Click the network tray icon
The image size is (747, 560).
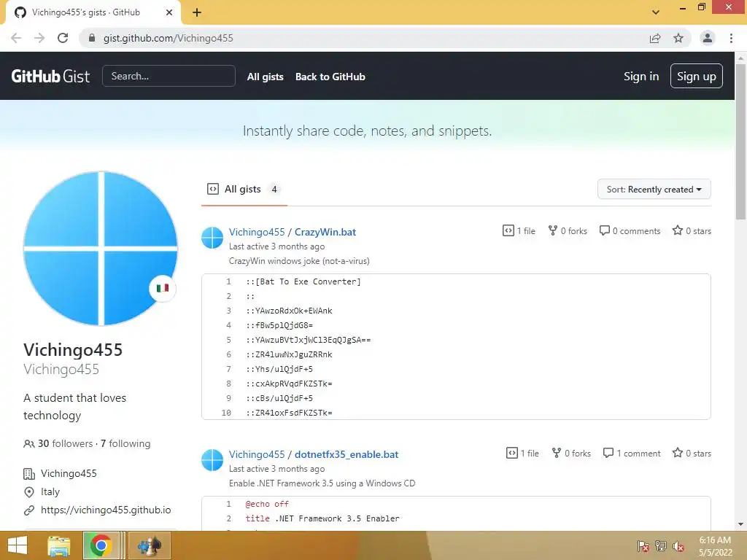point(661,545)
